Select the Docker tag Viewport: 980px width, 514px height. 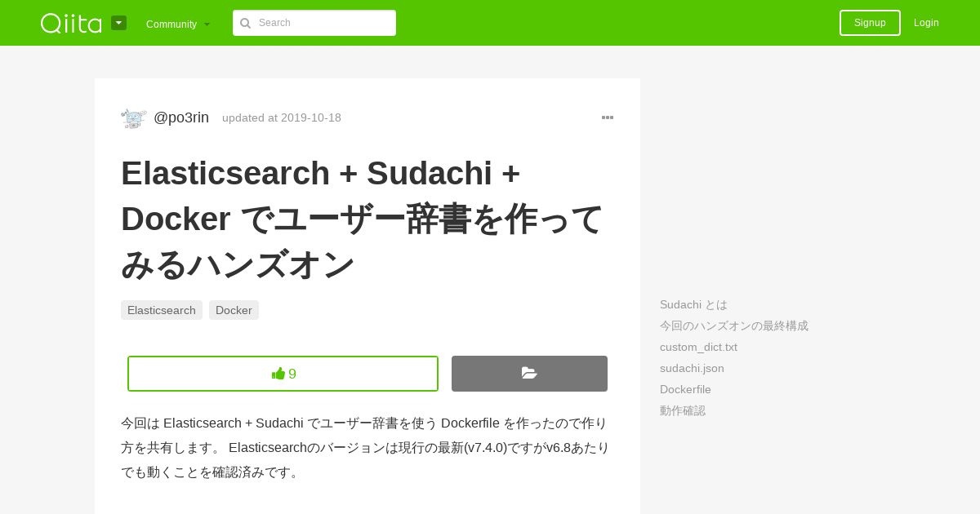234,310
